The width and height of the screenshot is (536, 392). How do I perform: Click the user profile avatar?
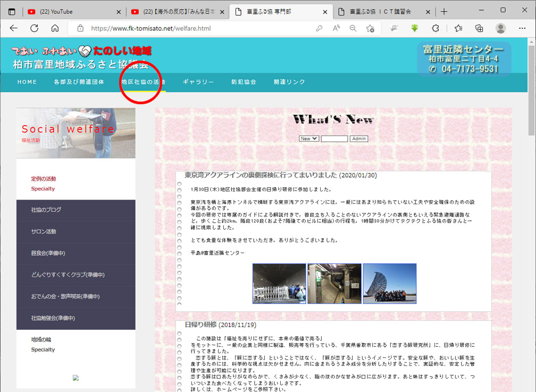coord(500,28)
